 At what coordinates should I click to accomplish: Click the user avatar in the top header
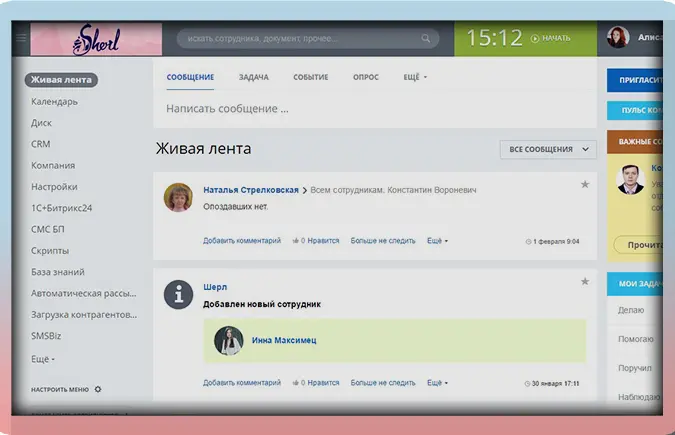click(x=618, y=39)
